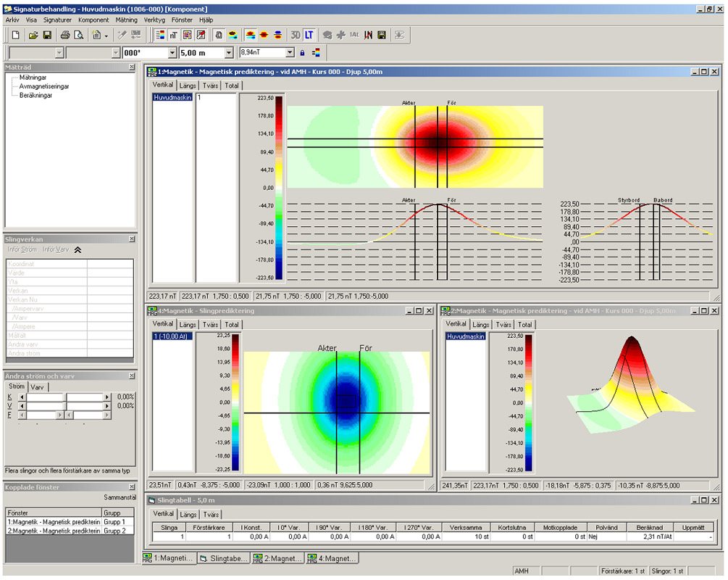Switch Slingtabell to the Längs tab
This screenshot has width=728, height=580.
click(188, 515)
